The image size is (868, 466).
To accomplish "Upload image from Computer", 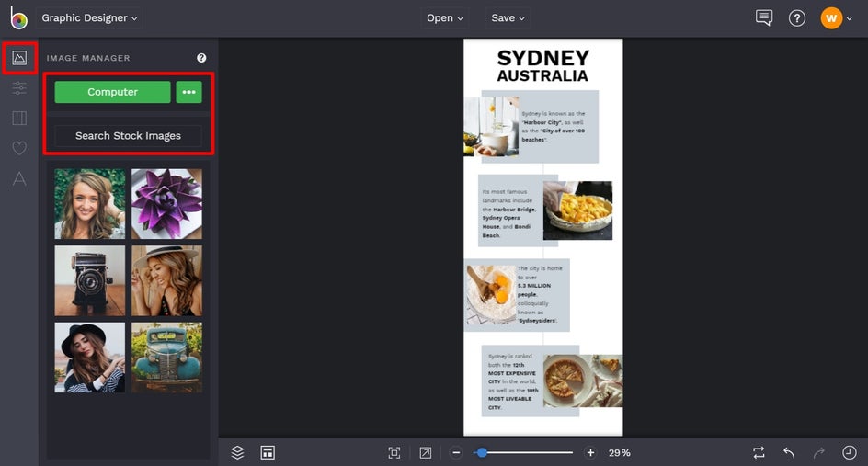I will coord(112,92).
